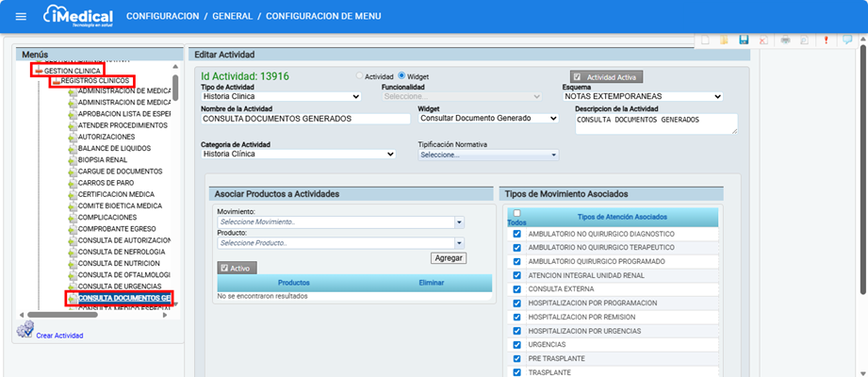Save using the floppy disk icon
The height and width of the screenshot is (377, 868).
point(744,41)
